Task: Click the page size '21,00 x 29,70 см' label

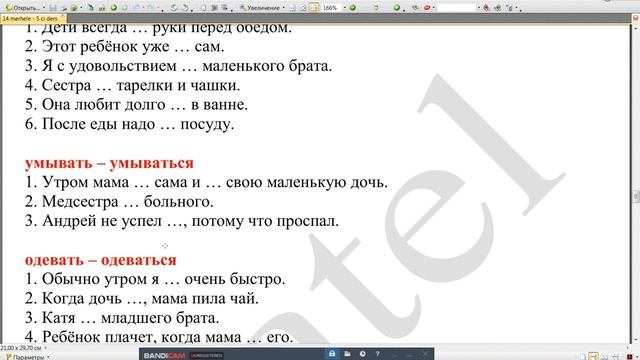Action: 21,348
